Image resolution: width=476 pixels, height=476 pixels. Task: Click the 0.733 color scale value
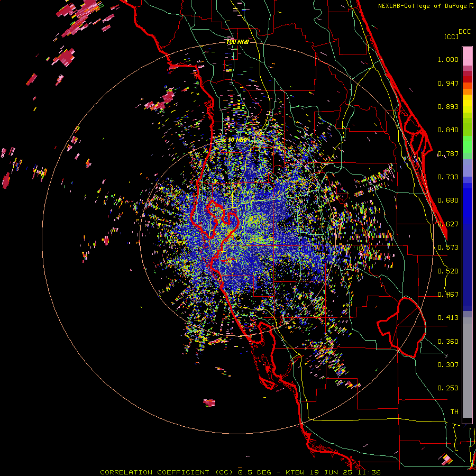click(448, 177)
